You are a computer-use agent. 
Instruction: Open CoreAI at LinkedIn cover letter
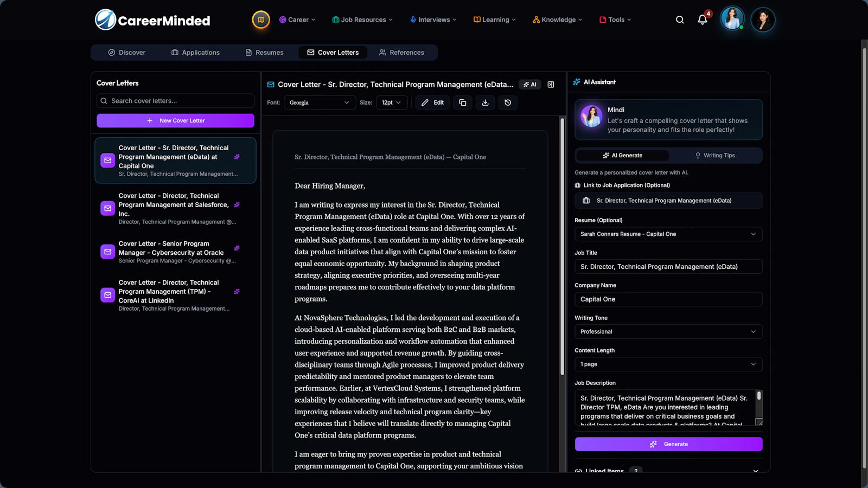(175, 295)
